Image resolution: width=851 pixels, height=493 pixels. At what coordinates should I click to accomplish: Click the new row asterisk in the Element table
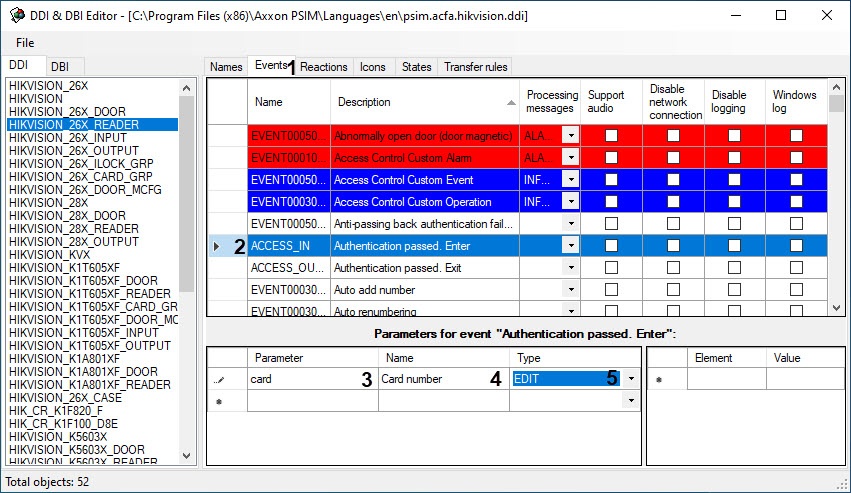pos(658,380)
